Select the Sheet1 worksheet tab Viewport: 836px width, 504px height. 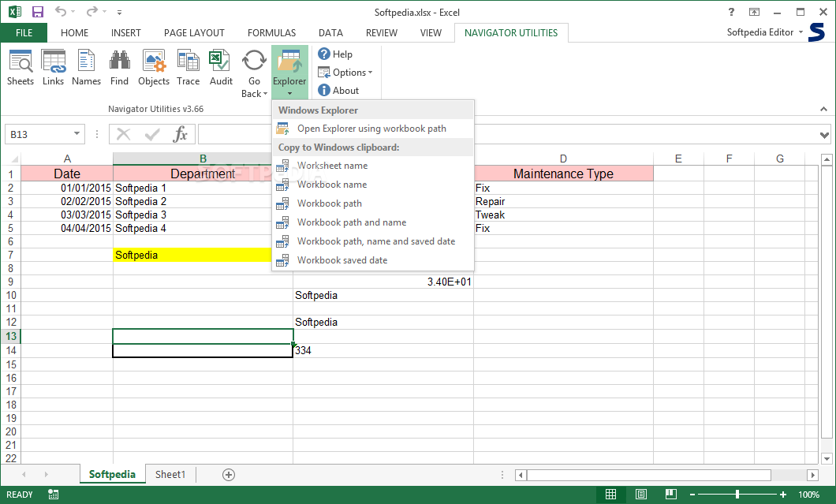coord(170,474)
